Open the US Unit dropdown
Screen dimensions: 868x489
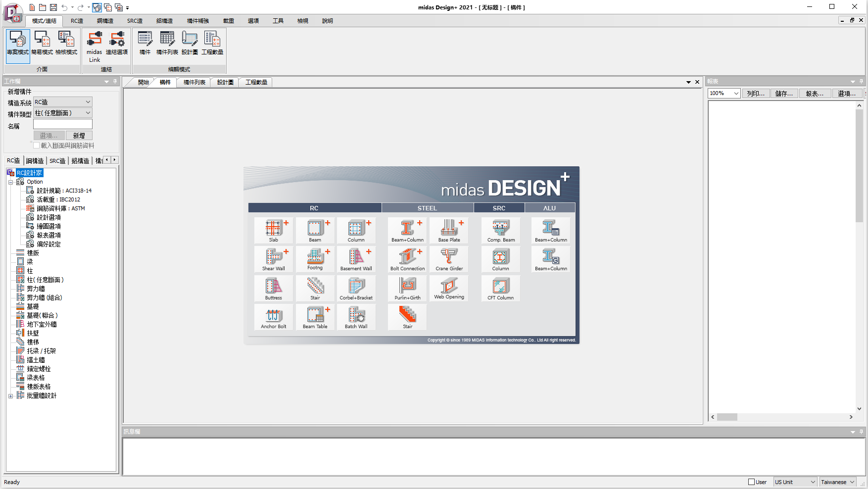(x=795, y=482)
